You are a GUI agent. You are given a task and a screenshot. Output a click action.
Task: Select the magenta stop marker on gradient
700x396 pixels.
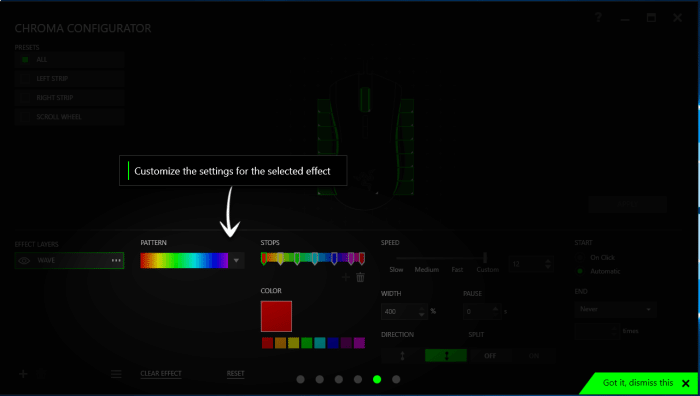[x=351, y=258]
